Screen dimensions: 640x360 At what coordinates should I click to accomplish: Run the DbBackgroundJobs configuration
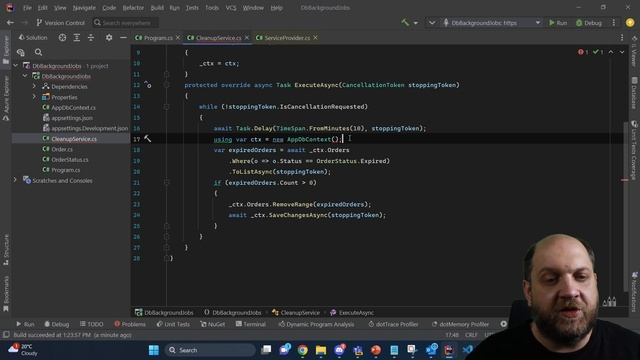pyautogui.click(x=558, y=23)
